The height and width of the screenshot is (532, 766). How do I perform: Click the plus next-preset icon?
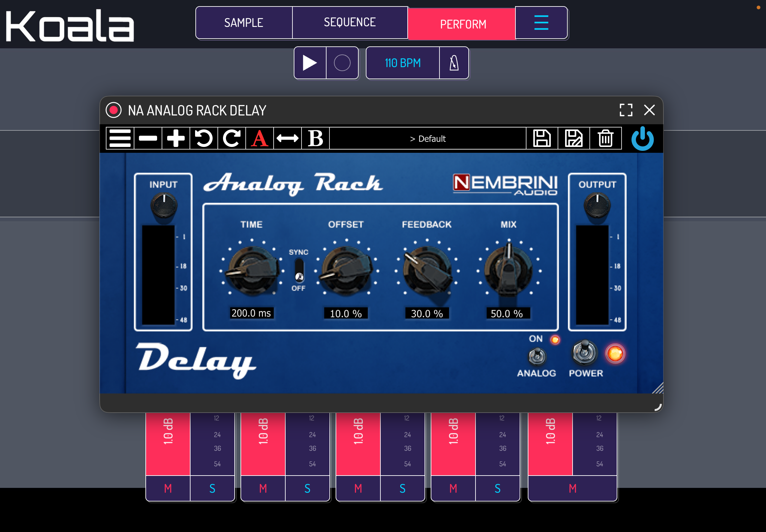tap(176, 138)
